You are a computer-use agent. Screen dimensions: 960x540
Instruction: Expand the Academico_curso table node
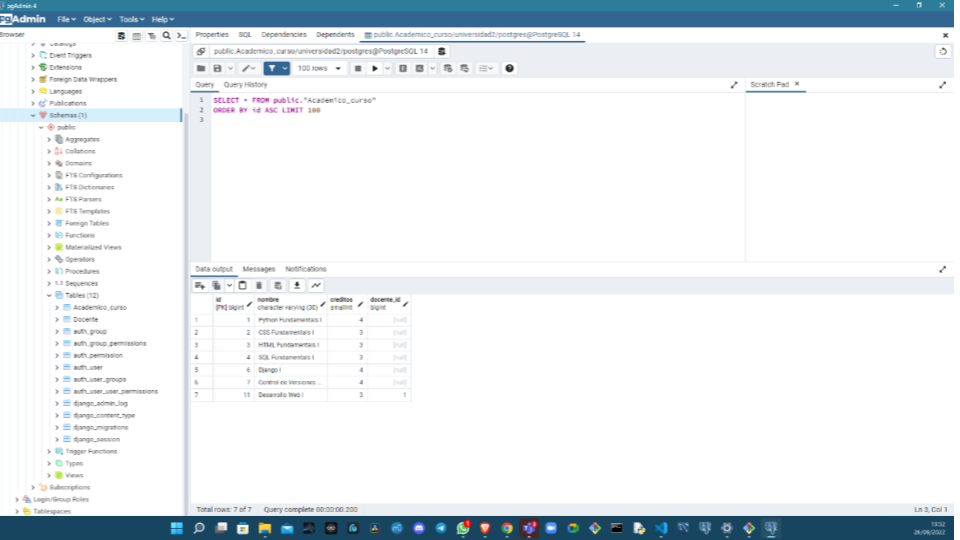tap(57, 307)
